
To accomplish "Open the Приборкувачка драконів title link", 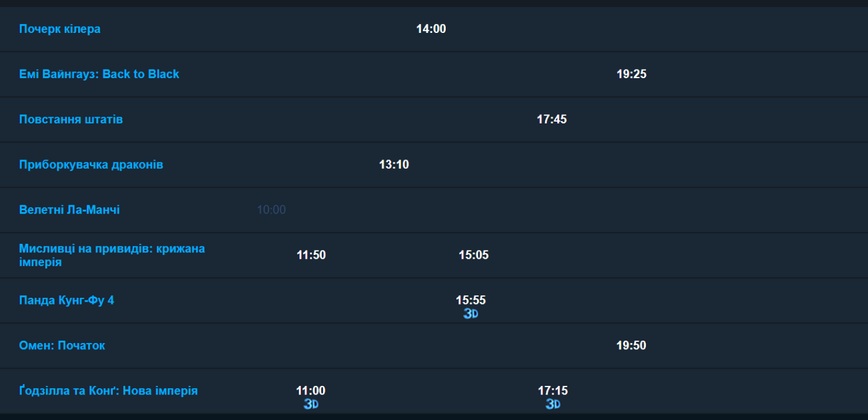I will pyautogui.click(x=91, y=165).
